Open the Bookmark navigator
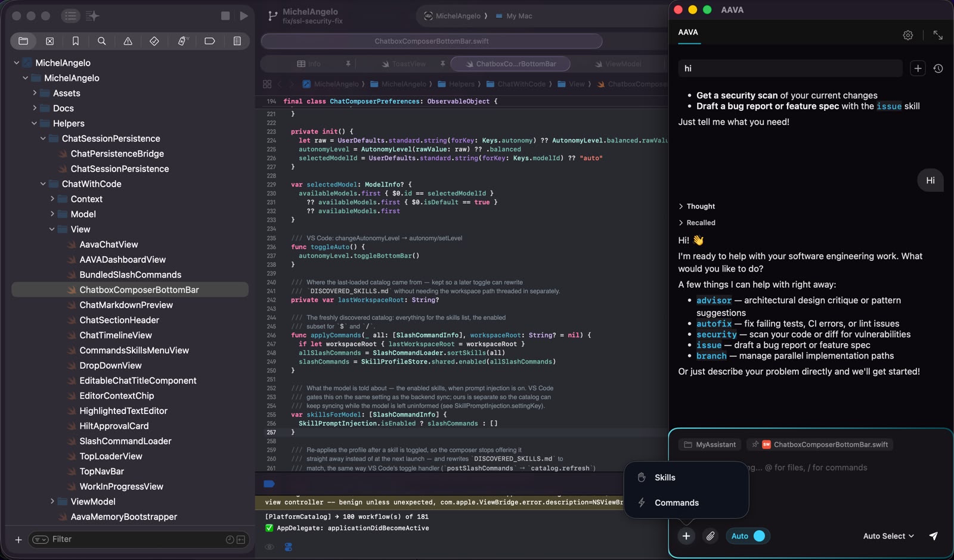Image resolution: width=954 pixels, height=560 pixels. coord(76,41)
